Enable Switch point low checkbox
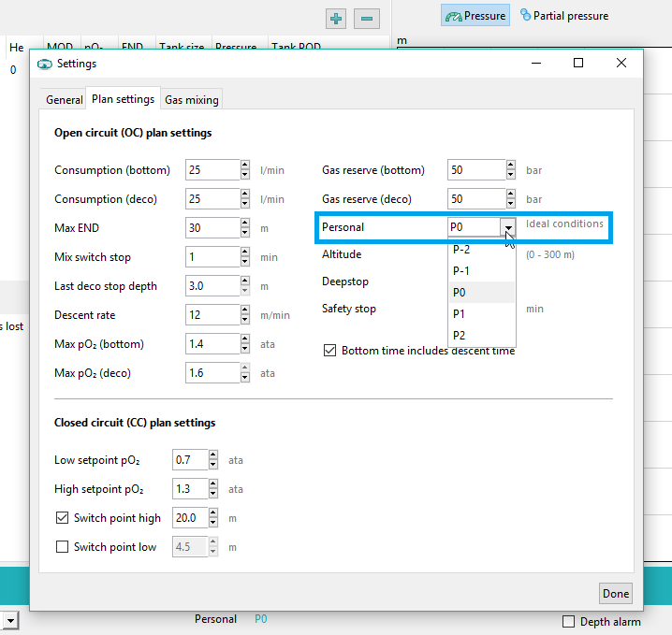This screenshot has width=672, height=635. (x=63, y=547)
